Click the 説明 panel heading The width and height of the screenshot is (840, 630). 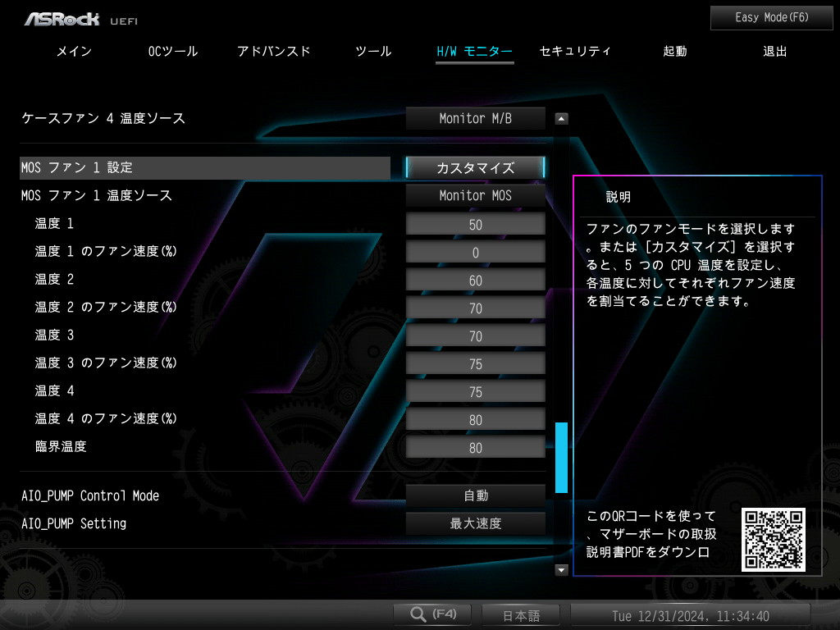tap(619, 197)
